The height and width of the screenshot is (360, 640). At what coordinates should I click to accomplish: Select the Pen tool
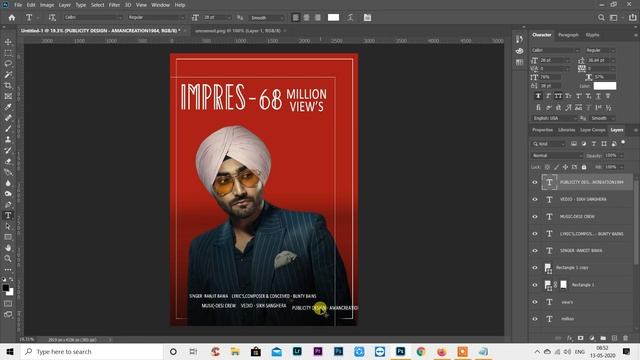point(8,204)
